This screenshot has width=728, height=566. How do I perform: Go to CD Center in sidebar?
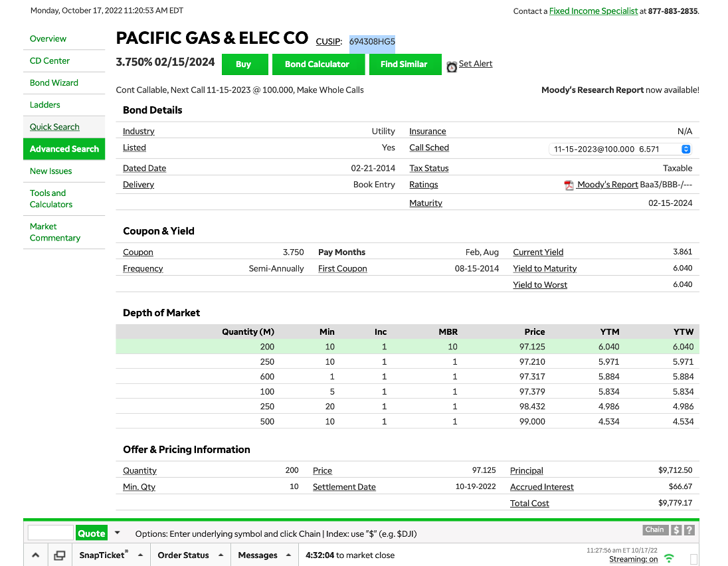[x=50, y=60]
